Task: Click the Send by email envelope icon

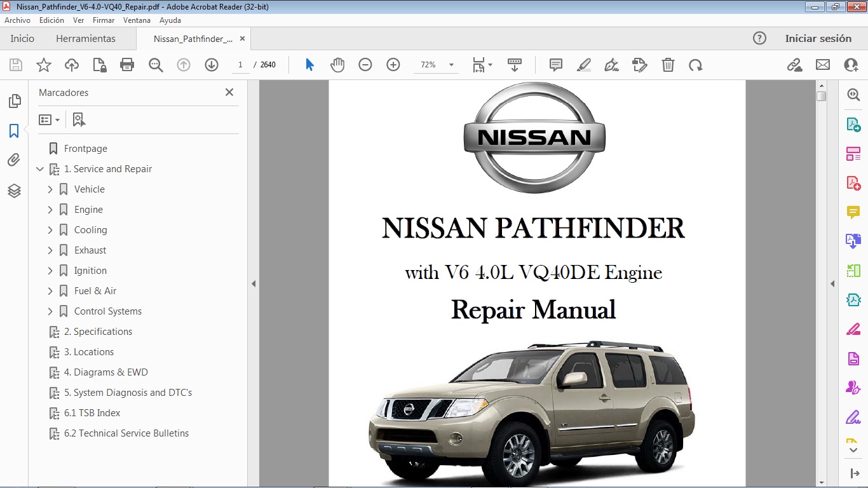Action: tap(823, 65)
